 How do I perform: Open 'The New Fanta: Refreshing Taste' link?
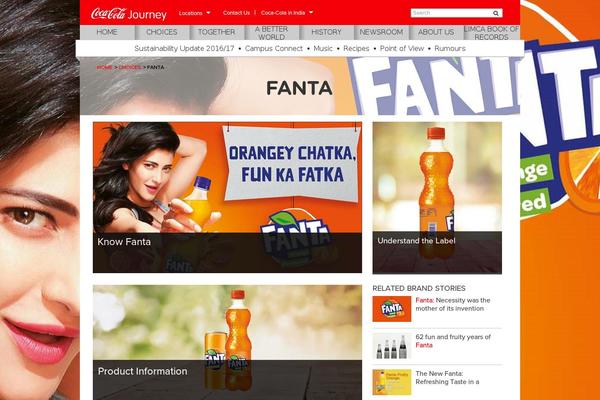447,378
